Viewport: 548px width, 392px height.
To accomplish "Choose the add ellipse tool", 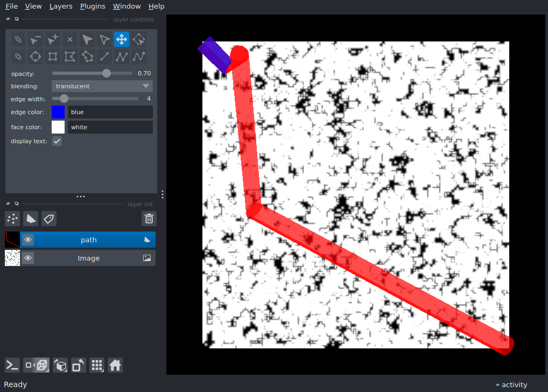I will [35, 56].
